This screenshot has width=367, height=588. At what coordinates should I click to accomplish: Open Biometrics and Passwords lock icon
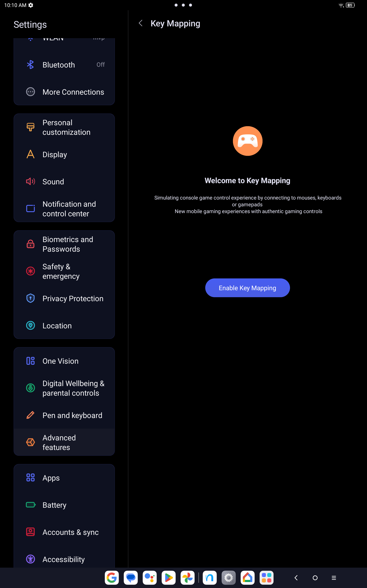(x=30, y=244)
